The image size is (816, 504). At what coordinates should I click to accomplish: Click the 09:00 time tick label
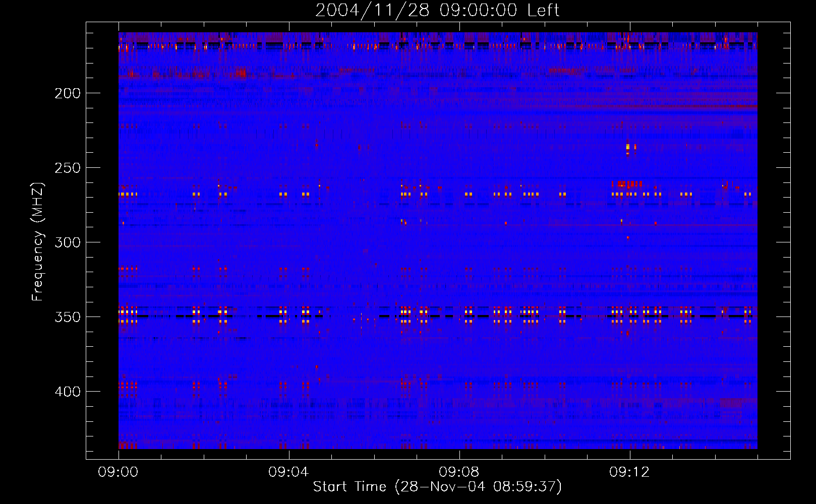point(118,472)
